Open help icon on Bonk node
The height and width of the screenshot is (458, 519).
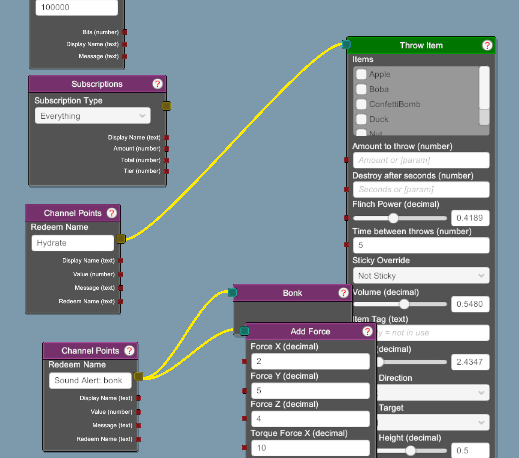coord(343,293)
